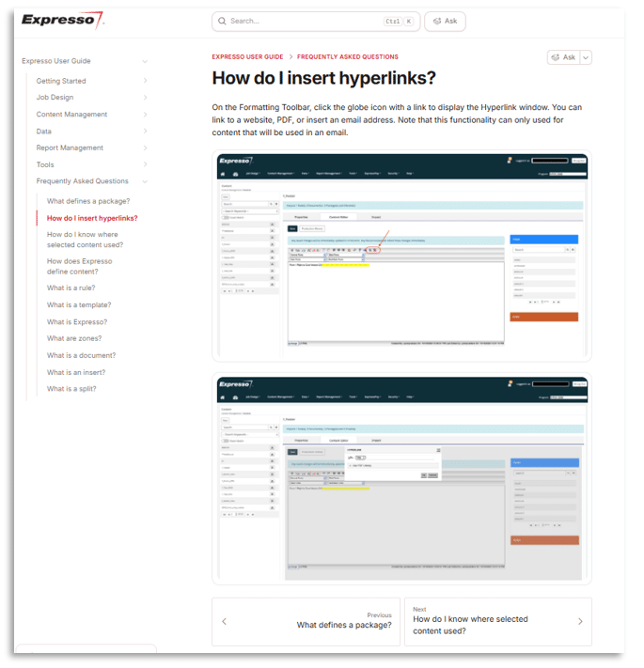Click the Ask button above article

click(563, 57)
